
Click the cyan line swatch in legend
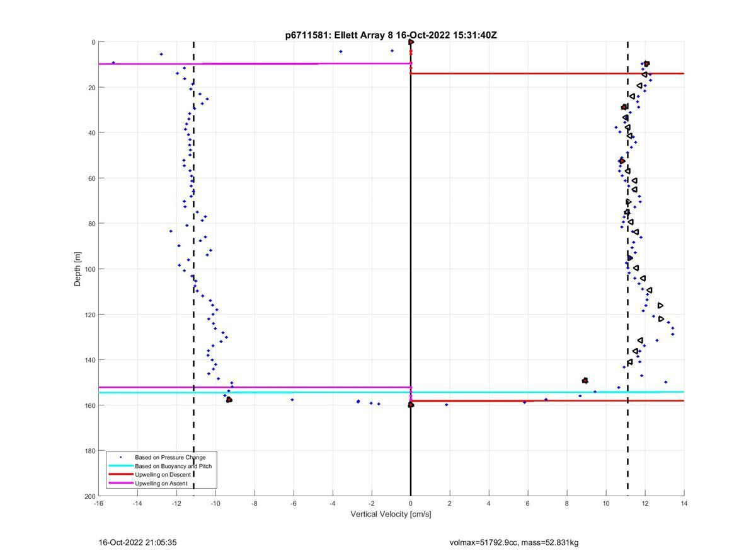coord(120,466)
